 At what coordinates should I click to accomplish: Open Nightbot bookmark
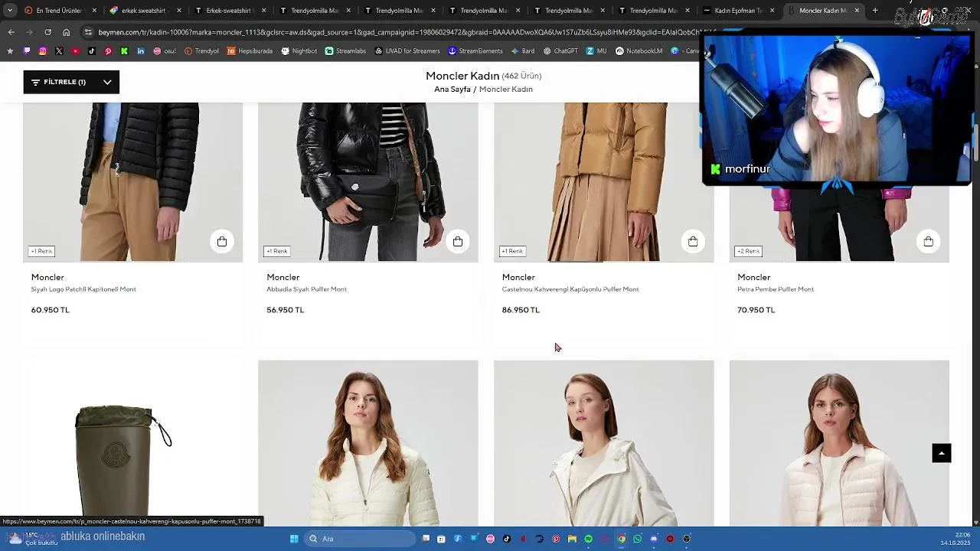click(299, 51)
